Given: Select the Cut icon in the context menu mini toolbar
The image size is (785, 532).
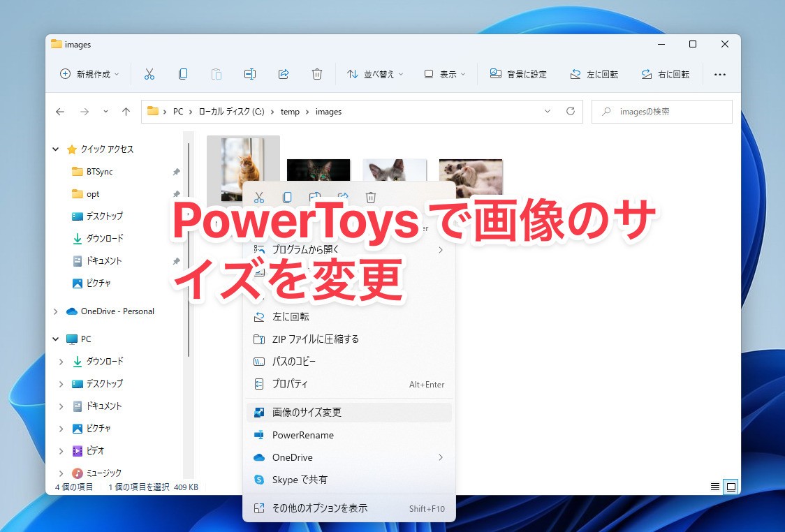Looking at the screenshot, I should tap(259, 198).
